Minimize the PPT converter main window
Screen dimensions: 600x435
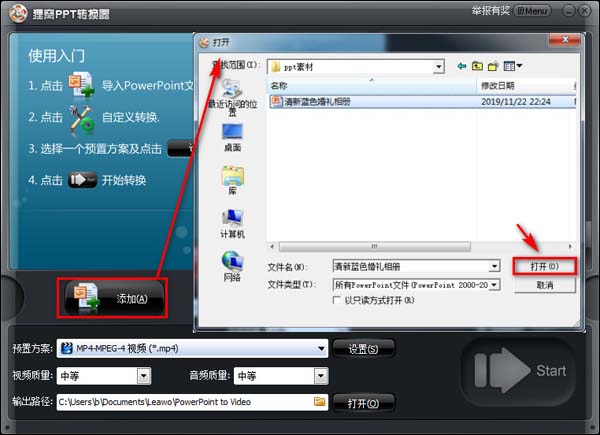(x=569, y=11)
